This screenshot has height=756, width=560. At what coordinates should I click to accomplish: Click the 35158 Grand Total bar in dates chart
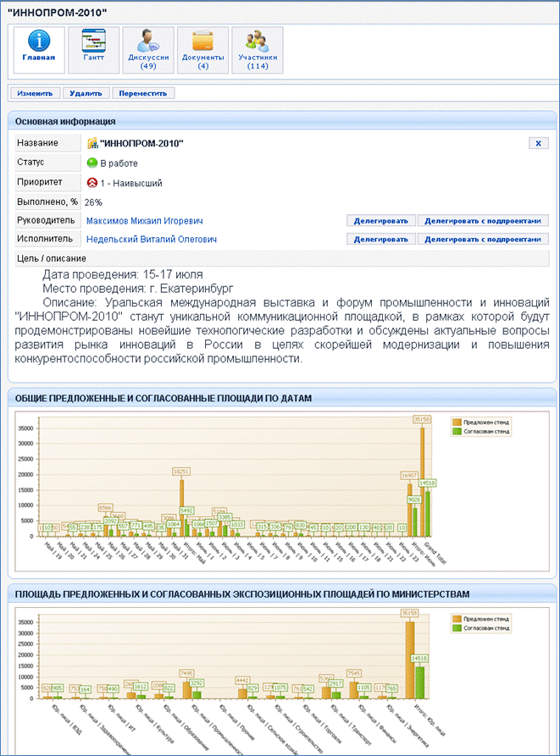click(x=422, y=483)
